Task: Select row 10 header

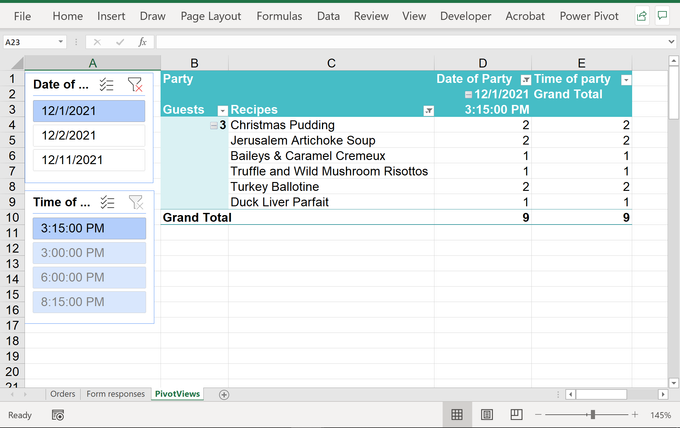Action: 12,218
